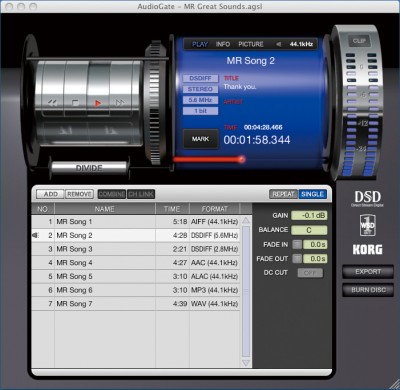Click the speaker volume icon near 44.1kHz
400x390 pixels.
[x=279, y=44]
